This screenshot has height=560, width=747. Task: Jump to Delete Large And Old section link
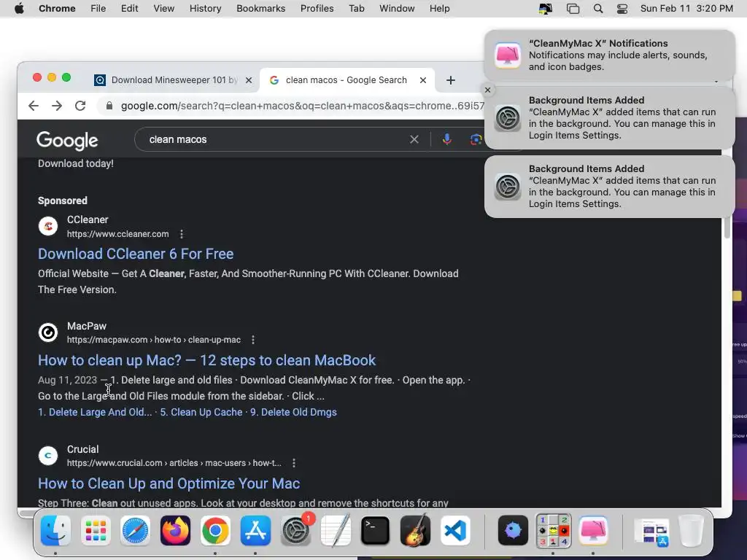click(95, 413)
